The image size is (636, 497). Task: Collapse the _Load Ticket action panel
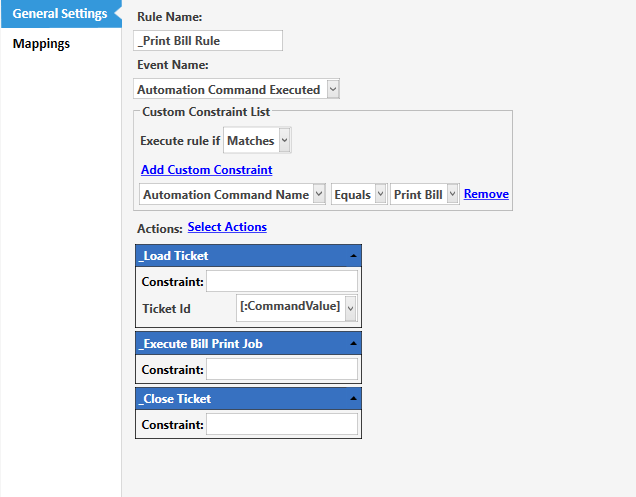pyautogui.click(x=353, y=256)
